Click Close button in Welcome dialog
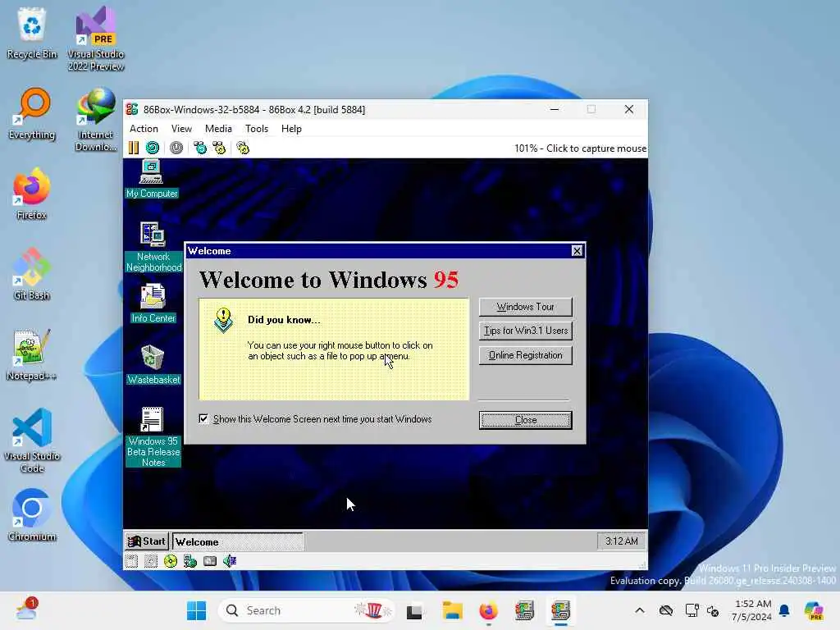The height and width of the screenshot is (630, 840). point(526,420)
